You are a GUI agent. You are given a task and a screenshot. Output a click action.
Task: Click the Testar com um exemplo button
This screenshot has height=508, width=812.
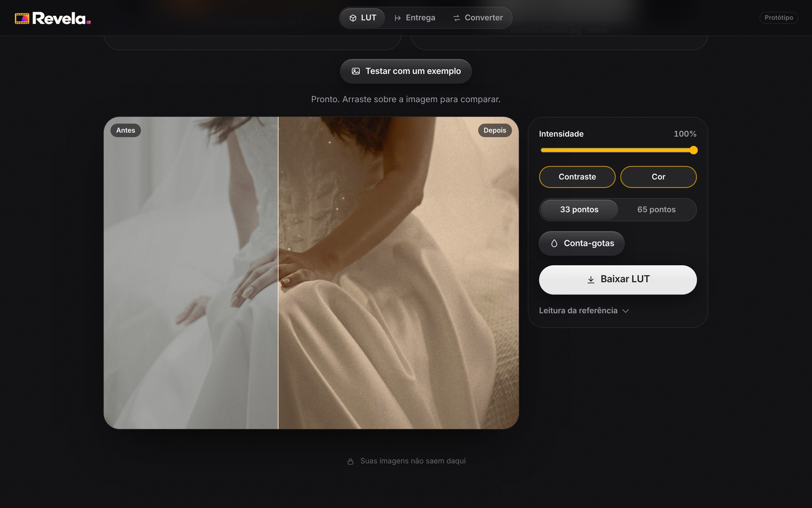point(406,71)
